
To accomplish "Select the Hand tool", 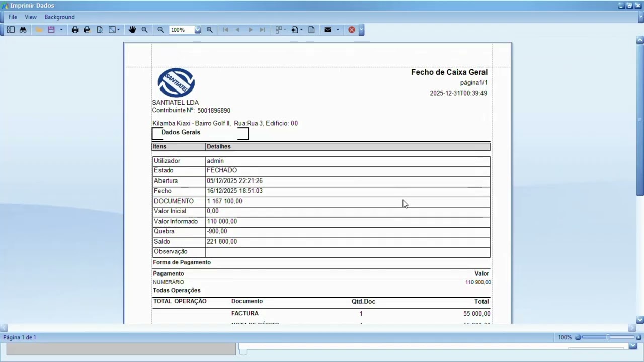I will 132,30.
